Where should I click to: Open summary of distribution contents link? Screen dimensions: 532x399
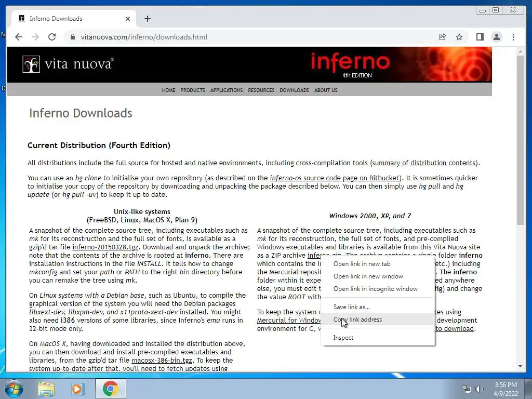(424, 163)
